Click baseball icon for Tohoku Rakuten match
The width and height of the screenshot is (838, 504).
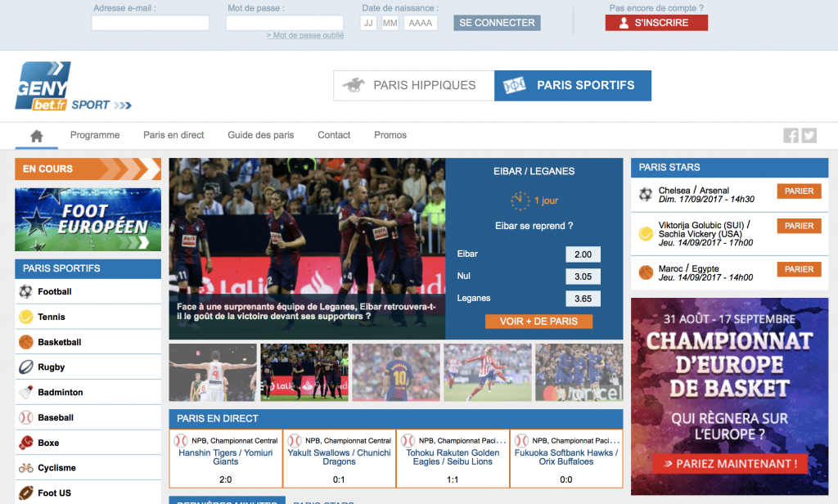408,440
